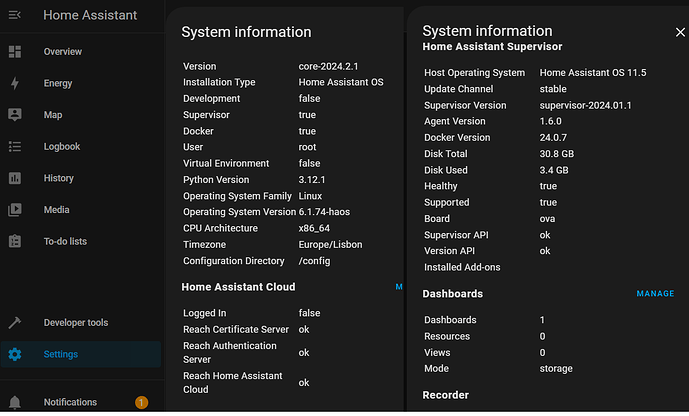Select Developer tools in sidebar
This screenshot has height=416, width=689.
click(x=76, y=322)
